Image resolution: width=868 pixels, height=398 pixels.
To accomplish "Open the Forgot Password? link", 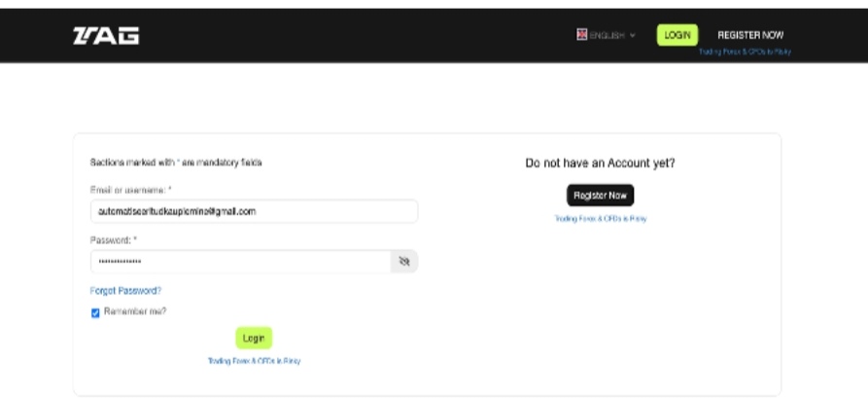I will point(125,290).
